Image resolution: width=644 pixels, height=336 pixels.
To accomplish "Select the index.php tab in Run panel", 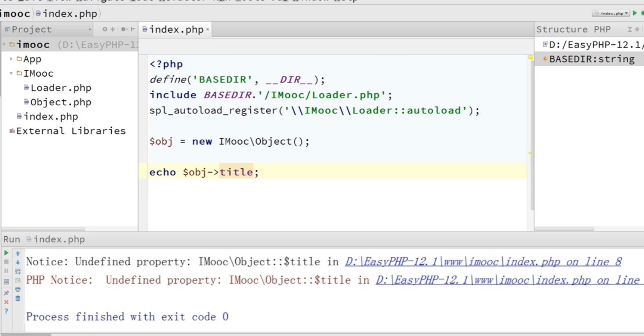I will coord(56,239).
